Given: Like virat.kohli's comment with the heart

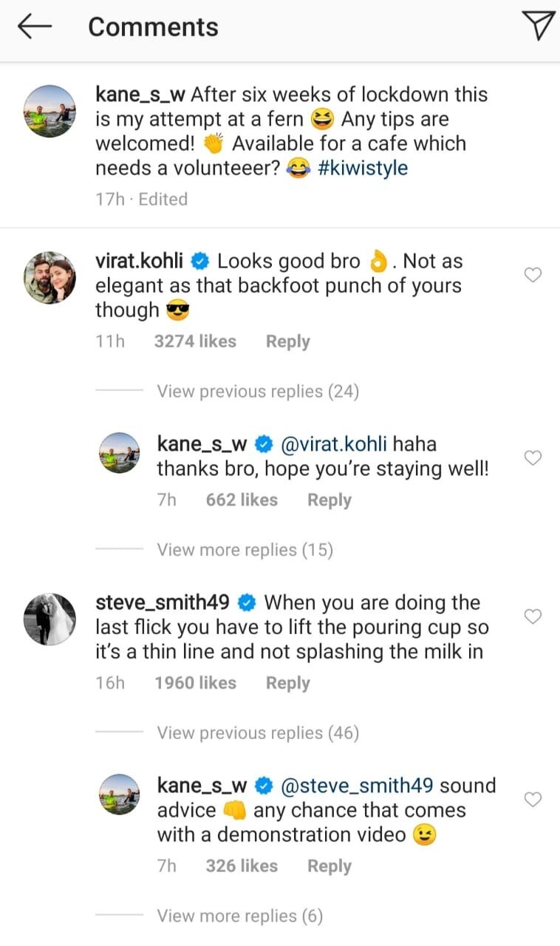Looking at the screenshot, I should [533, 275].
